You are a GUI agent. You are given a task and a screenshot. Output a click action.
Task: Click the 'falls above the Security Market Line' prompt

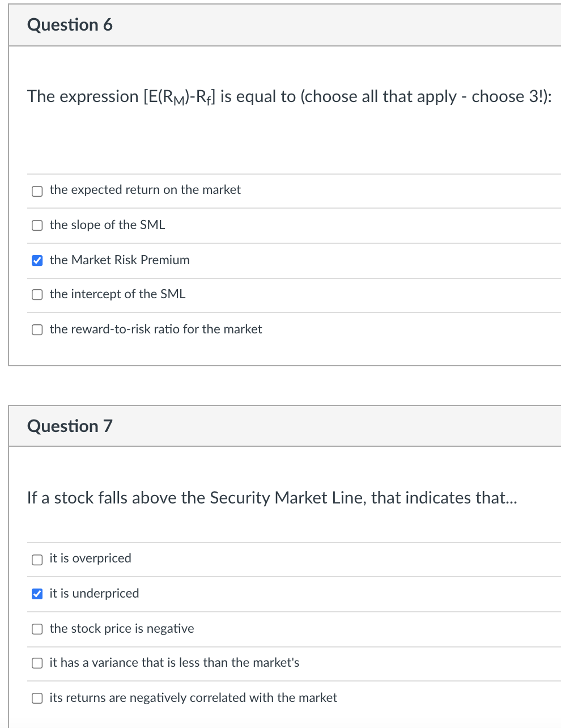tap(272, 498)
